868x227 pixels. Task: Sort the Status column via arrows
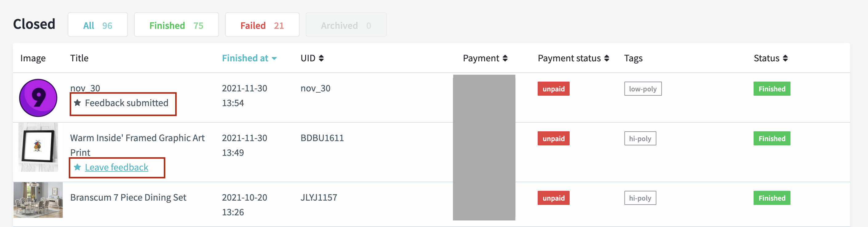785,58
